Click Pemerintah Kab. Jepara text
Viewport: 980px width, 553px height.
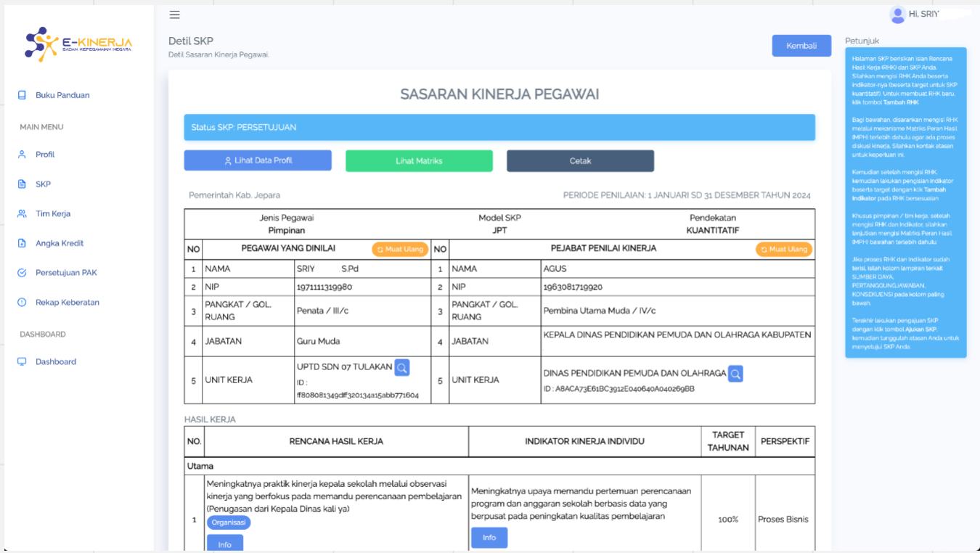point(234,195)
